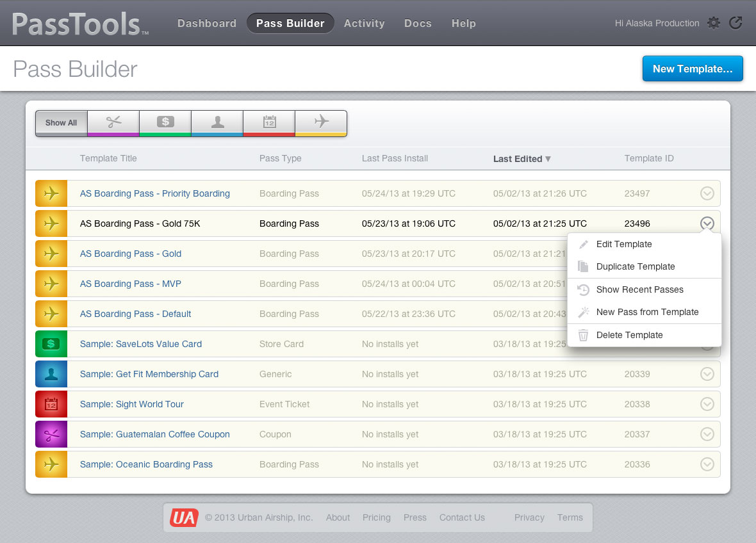Click airplane icon for AS Boarding Pass - MVP
The height and width of the screenshot is (543, 756).
51,284
